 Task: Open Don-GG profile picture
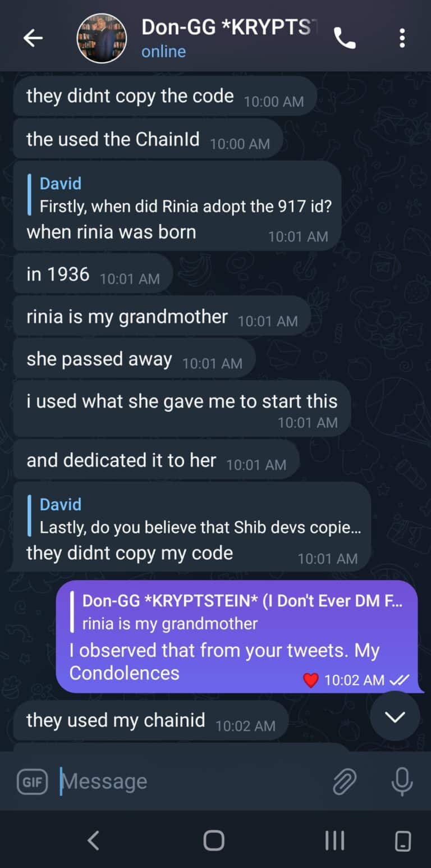(x=102, y=38)
